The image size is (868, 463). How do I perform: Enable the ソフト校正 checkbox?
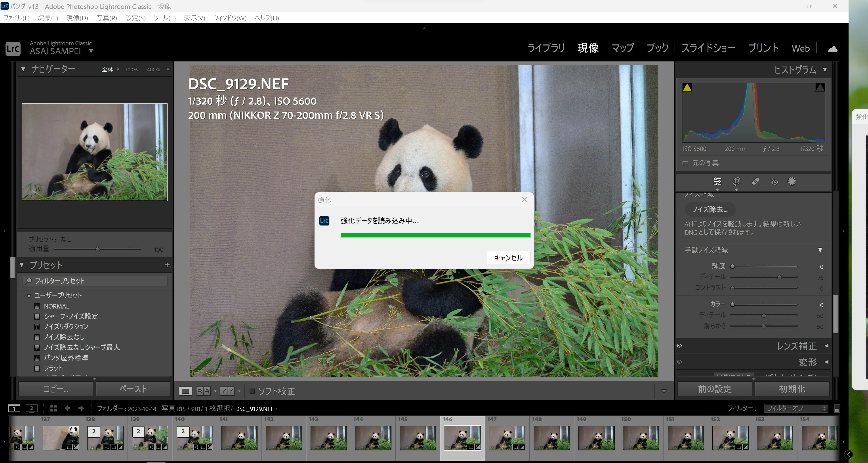252,391
